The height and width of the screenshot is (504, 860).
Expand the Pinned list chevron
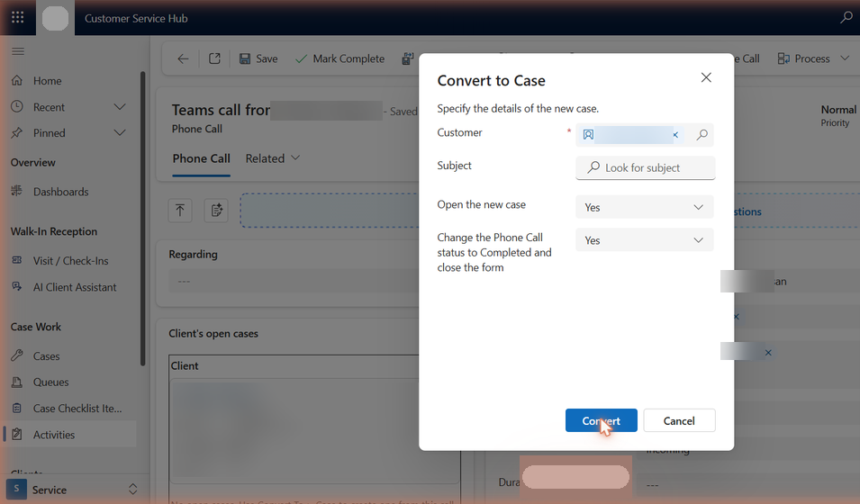pyautogui.click(x=120, y=132)
